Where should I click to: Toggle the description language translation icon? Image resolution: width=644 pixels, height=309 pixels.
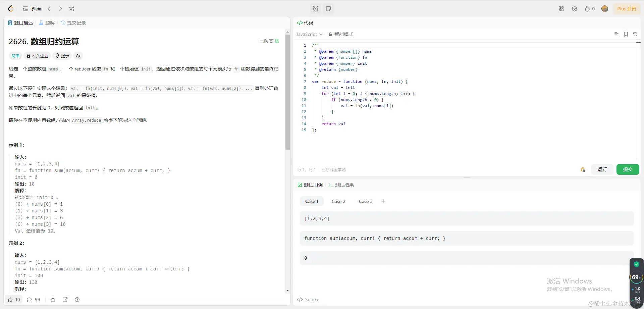(x=78, y=56)
